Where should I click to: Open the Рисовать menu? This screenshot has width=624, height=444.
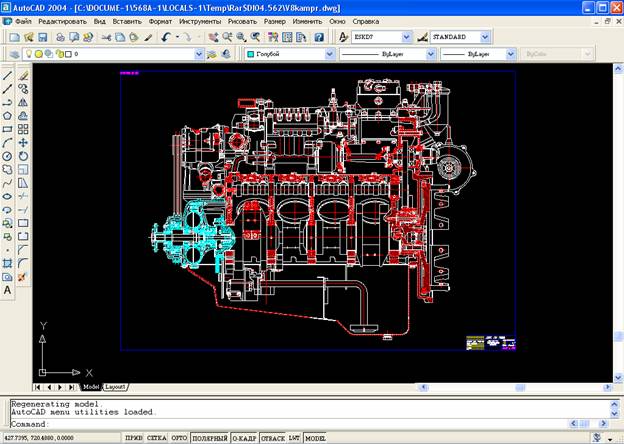coord(242,21)
